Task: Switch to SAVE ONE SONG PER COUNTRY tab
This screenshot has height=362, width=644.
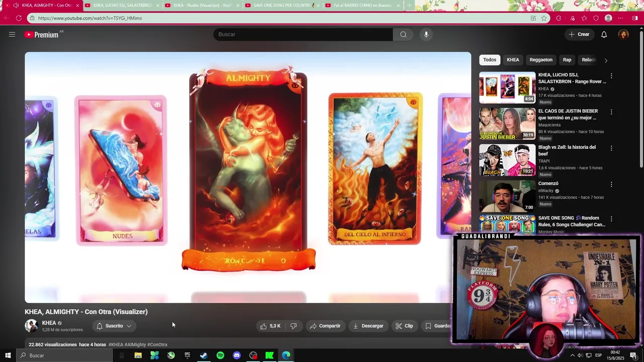Action: tap(283, 6)
